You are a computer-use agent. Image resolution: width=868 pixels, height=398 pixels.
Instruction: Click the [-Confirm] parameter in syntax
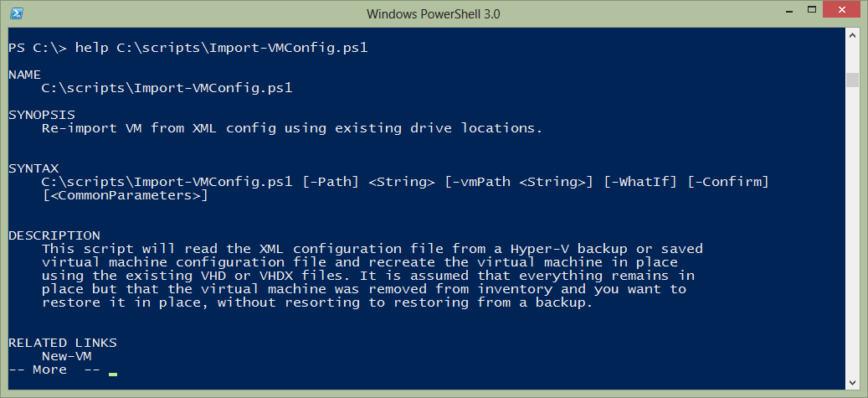pos(728,182)
